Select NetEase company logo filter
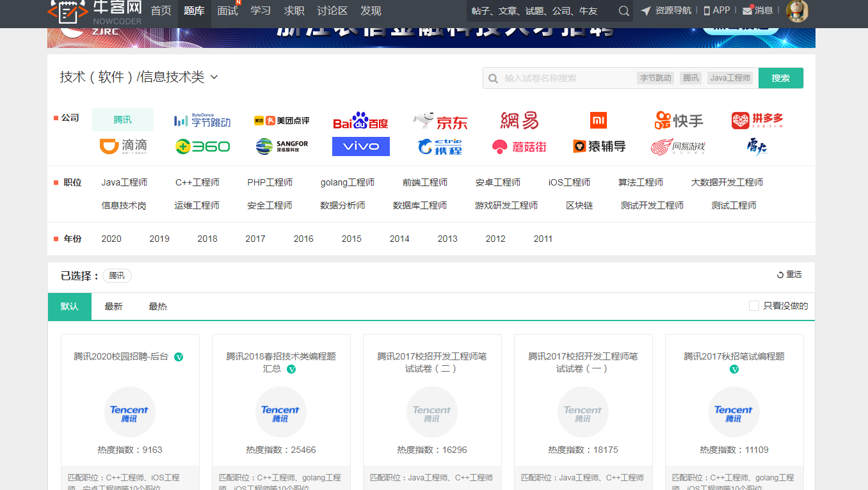Viewport: 868px width, 490px height. tap(519, 120)
